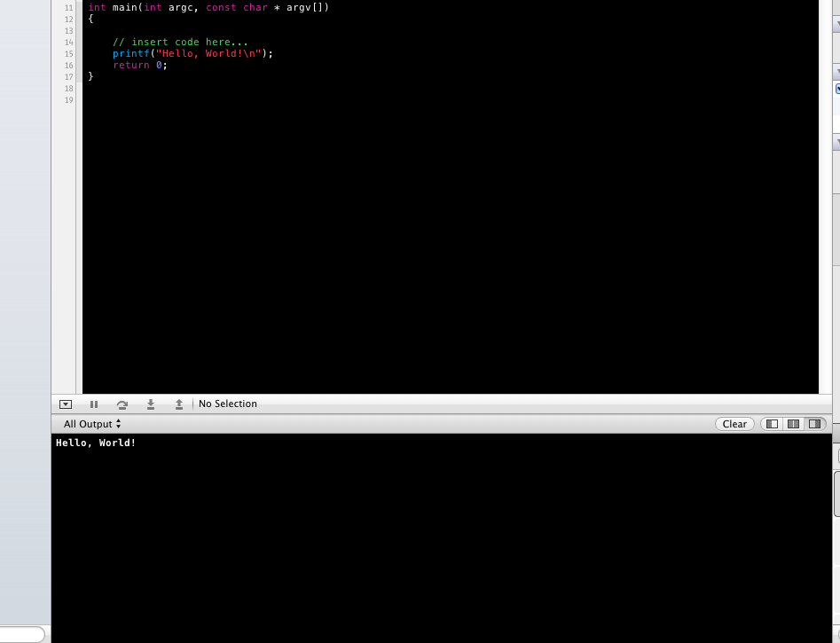Click the Hello, World! console output text
The image size is (840, 643).
[x=96, y=443]
